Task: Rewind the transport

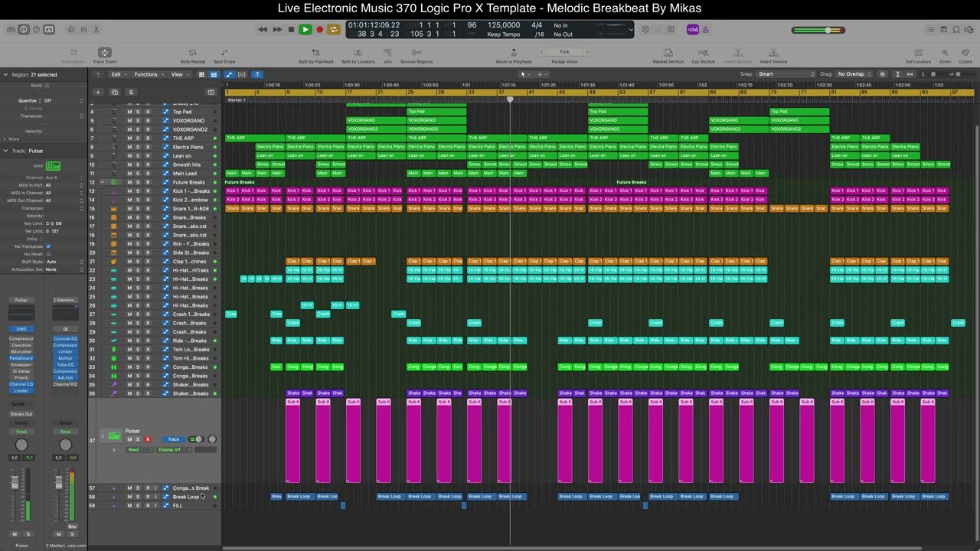Action: 263,29
